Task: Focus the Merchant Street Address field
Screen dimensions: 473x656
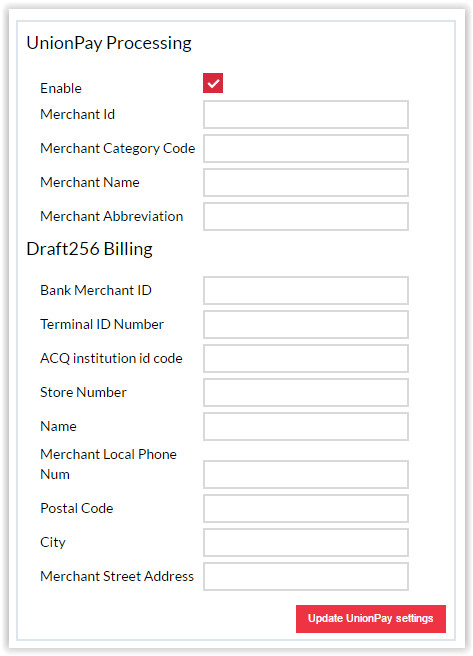Action: (x=306, y=577)
